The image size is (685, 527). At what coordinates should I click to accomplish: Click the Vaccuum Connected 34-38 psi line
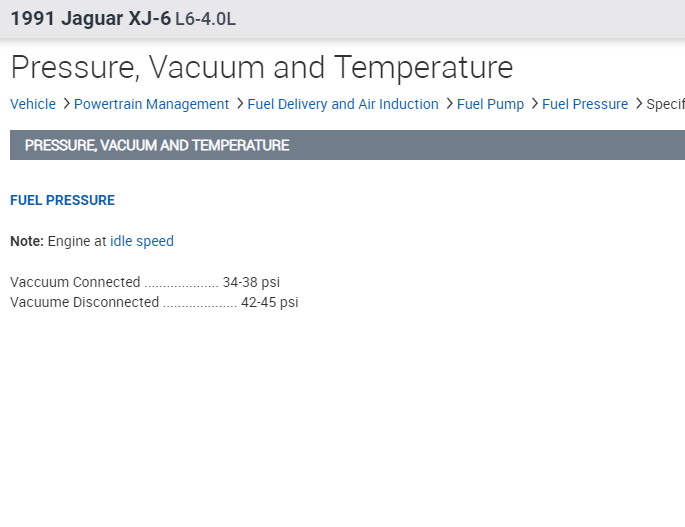145,282
